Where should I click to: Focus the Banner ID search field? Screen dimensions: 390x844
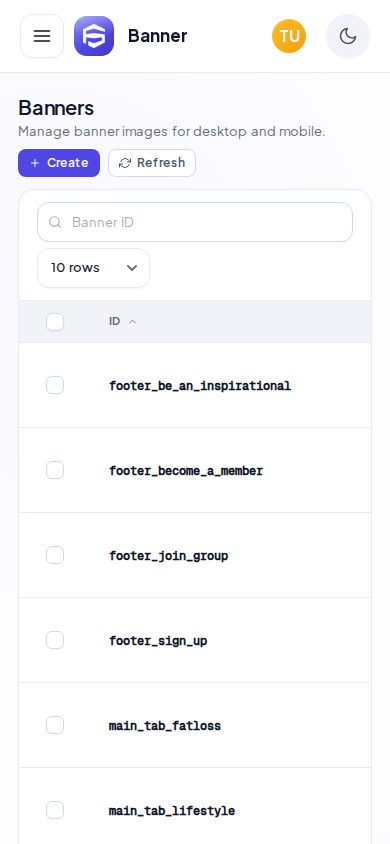(x=195, y=222)
